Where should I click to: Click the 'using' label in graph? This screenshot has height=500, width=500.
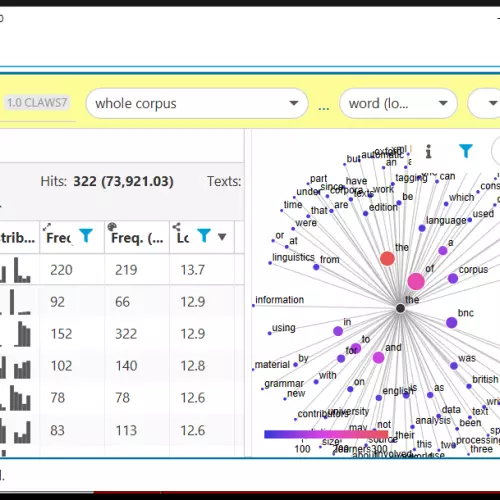(x=284, y=328)
